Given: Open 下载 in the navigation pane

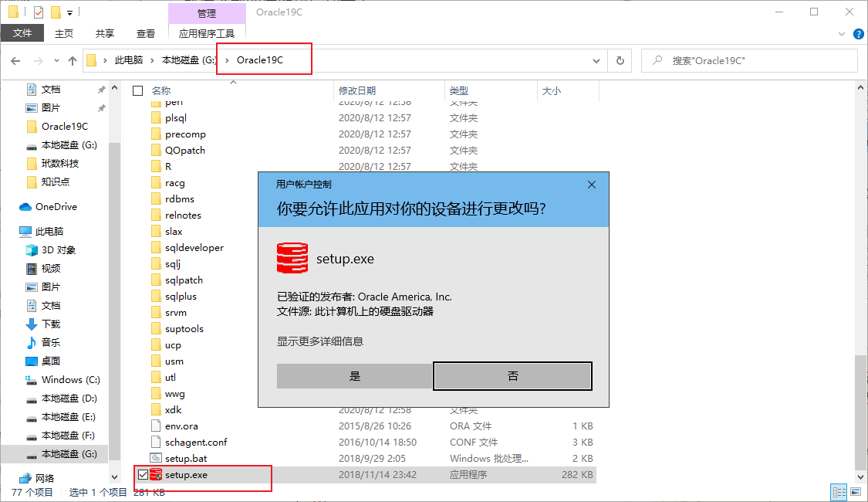Looking at the screenshot, I should coord(51,324).
